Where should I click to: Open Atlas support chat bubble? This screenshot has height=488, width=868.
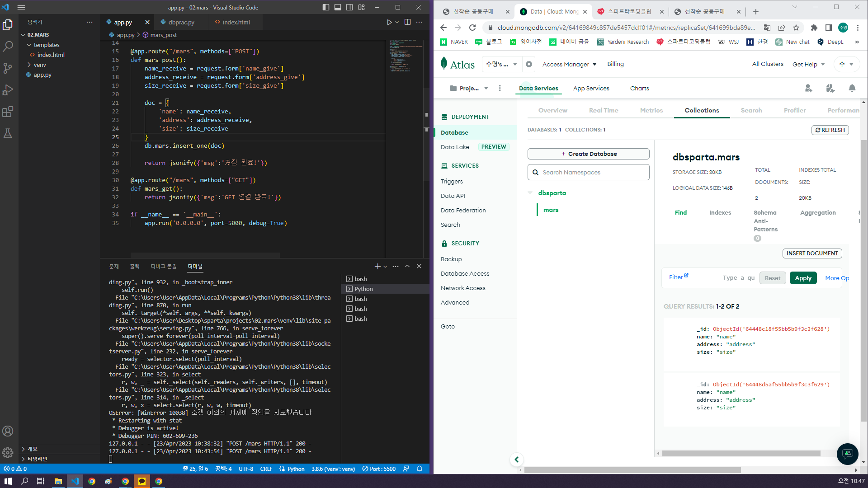coord(848,454)
